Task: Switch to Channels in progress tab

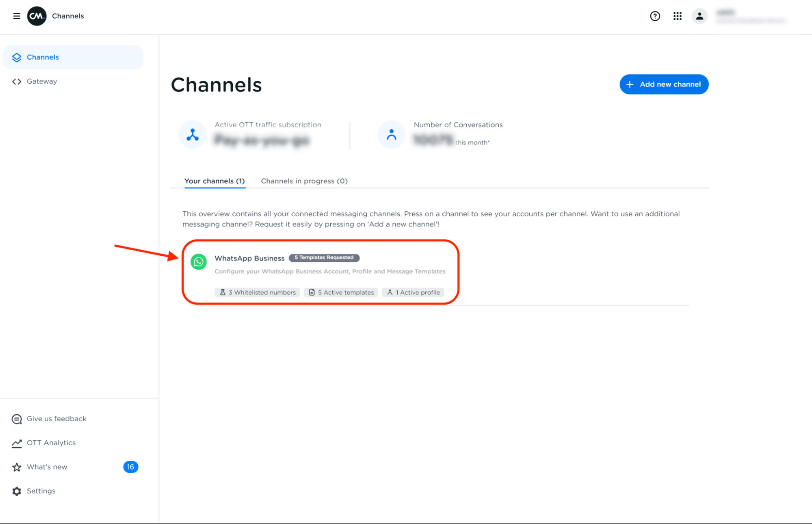Action: pyautogui.click(x=304, y=181)
